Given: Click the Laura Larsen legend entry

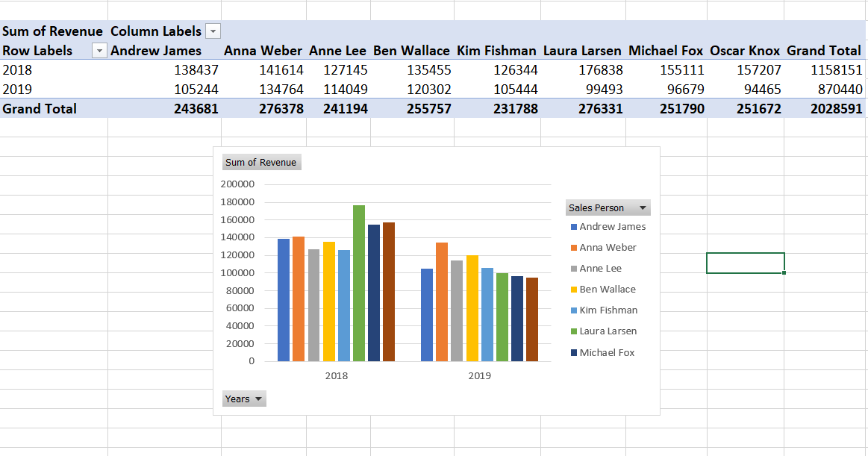Looking at the screenshot, I should 603,331.
